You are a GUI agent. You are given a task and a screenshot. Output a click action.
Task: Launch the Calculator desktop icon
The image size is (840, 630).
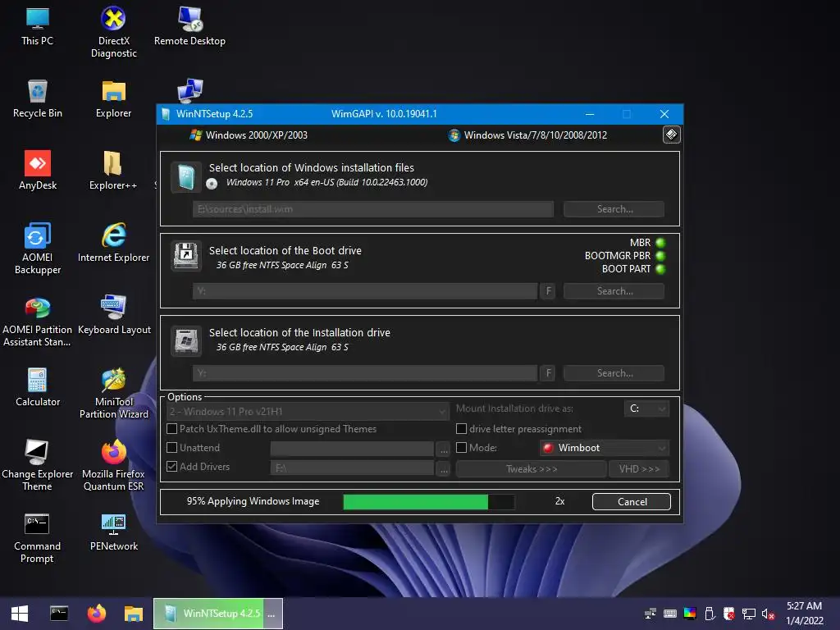coord(38,387)
